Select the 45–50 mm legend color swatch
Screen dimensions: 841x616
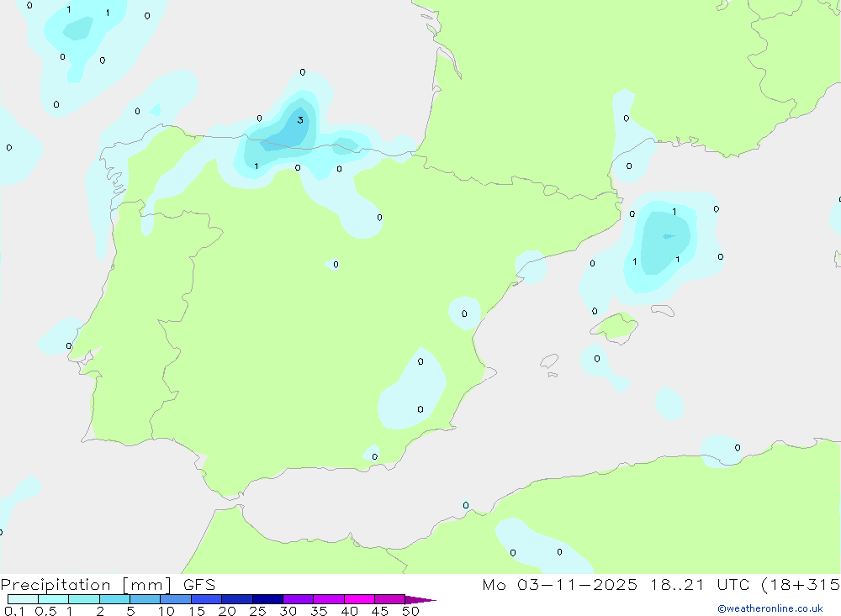[390, 599]
